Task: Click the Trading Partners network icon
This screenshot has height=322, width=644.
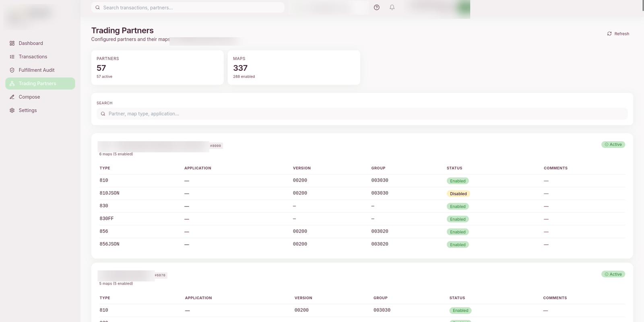Action: 12,83
